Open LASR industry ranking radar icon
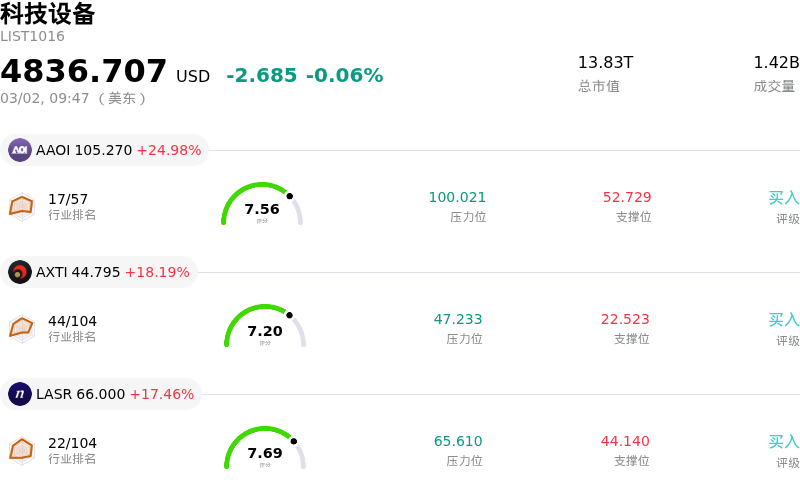The height and width of the screenshot is (488, 800). [x=21, y=450]
